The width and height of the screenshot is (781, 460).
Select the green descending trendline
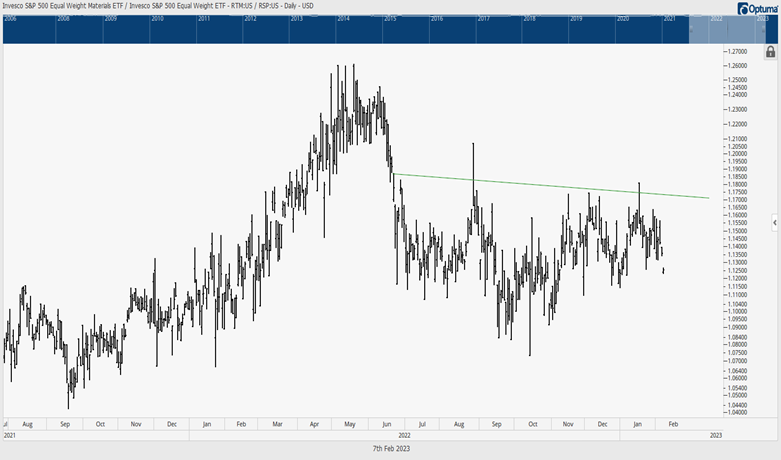(x=550, y=186)
